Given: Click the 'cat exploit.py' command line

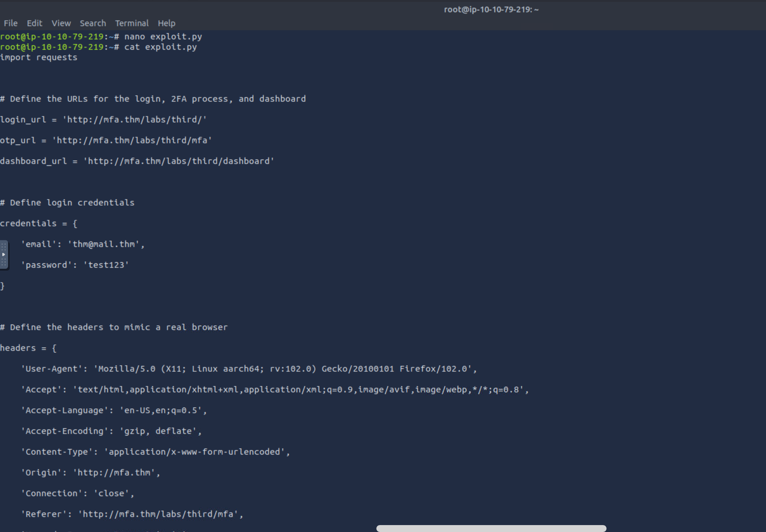Looking at the screenshot, I should click(x=160, y=47).
